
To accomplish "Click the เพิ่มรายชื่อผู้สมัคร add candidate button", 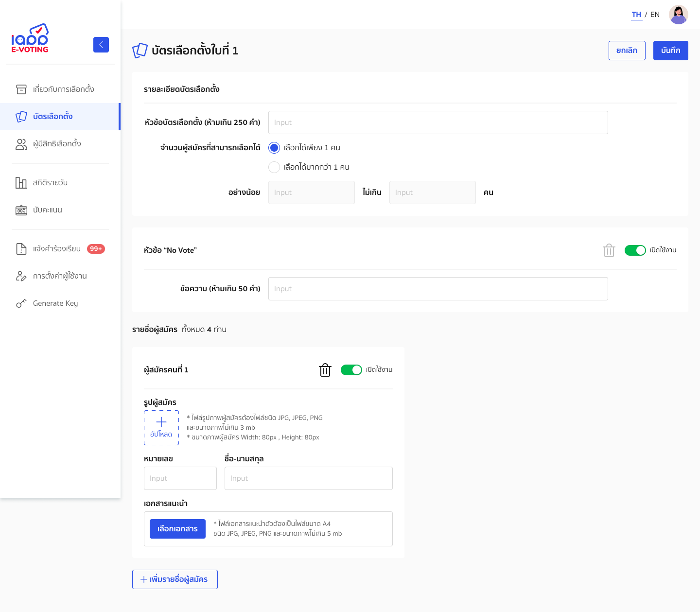I will 175,579.
